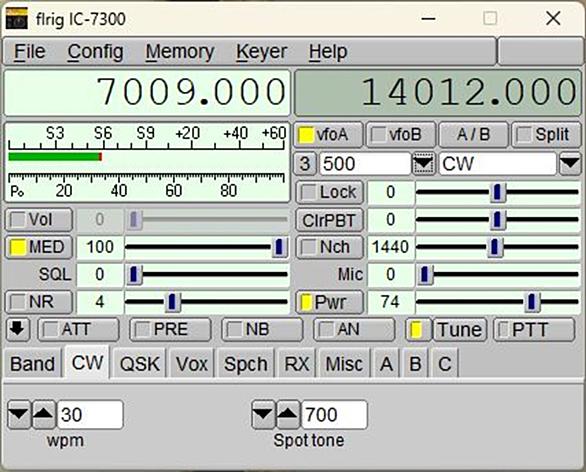This screenshot has height=472, width=586.
Task: Open the Config menu
Action: click(x=95, y=52)
